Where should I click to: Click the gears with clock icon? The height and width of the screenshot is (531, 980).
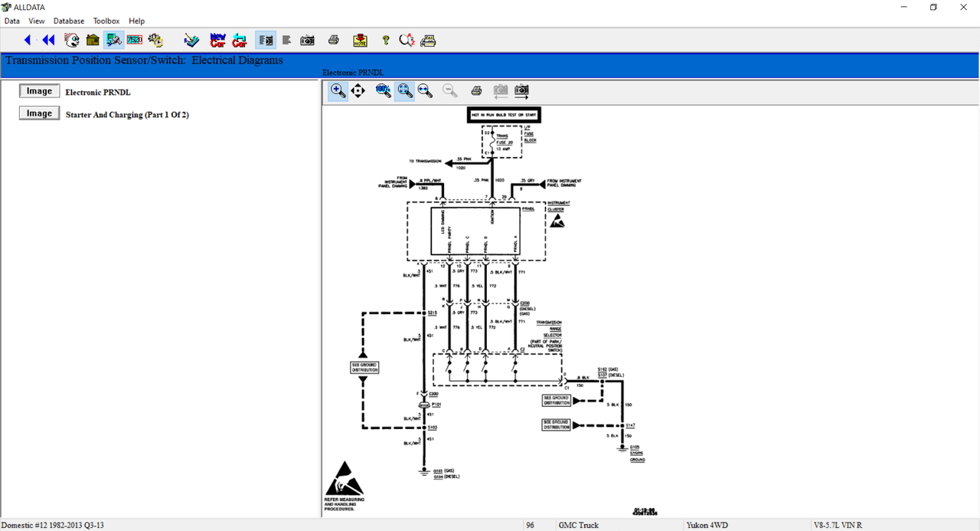pos(155,40)
